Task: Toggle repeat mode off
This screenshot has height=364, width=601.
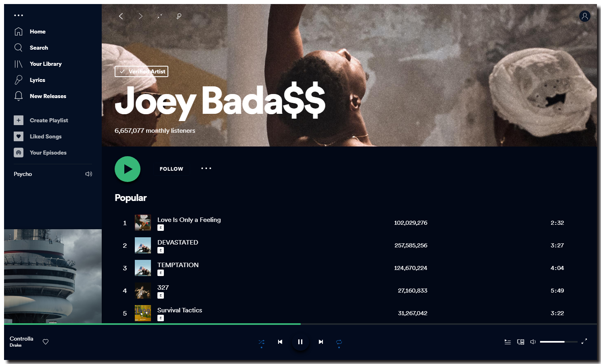Action: pyautogui.click(x=339, y=341)
